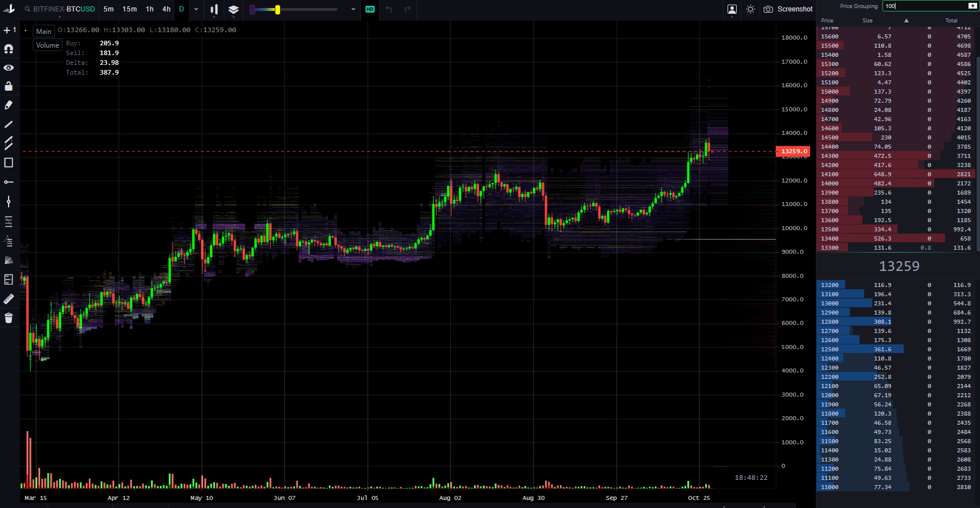Switch to the 15m timeframe
The width and height of the screenshot is (980, 508).
130,9
